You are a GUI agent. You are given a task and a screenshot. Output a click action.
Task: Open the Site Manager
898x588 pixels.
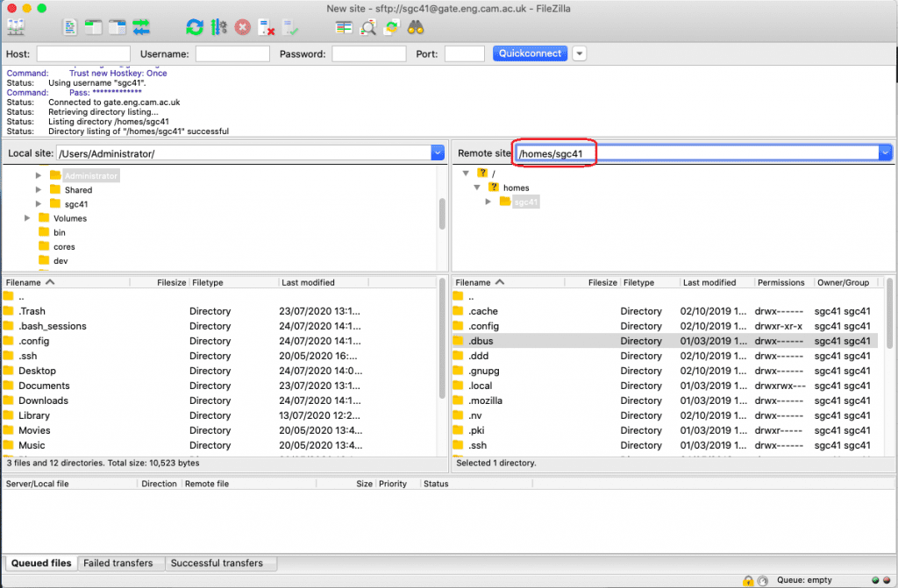(x=16, y=26)
